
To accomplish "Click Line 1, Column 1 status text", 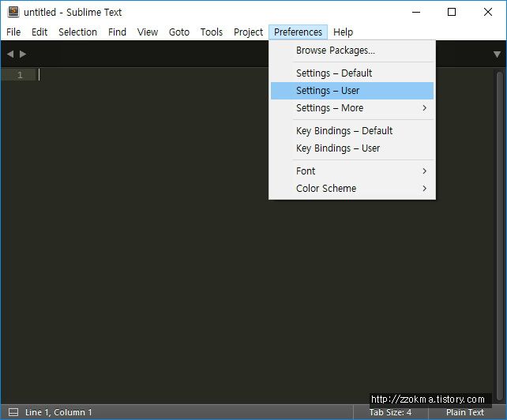I will [x=58, y=412].
